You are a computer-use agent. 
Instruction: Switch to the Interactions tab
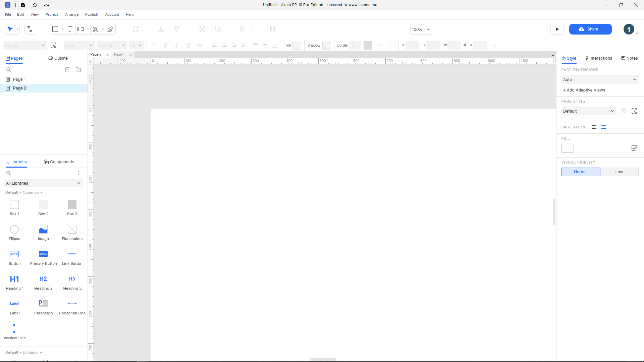click(598, 58)
